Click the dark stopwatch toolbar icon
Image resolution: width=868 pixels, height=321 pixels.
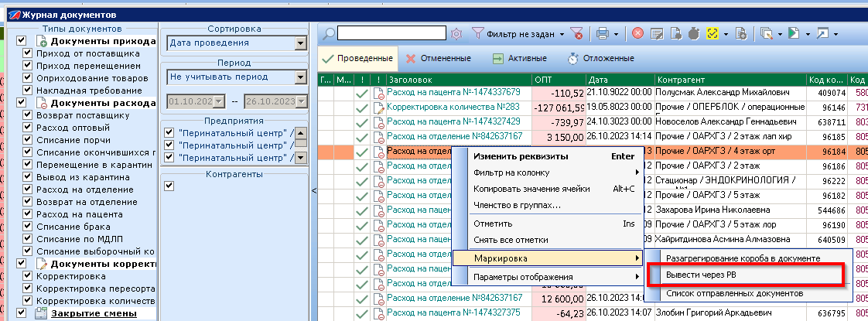point(694,34)
